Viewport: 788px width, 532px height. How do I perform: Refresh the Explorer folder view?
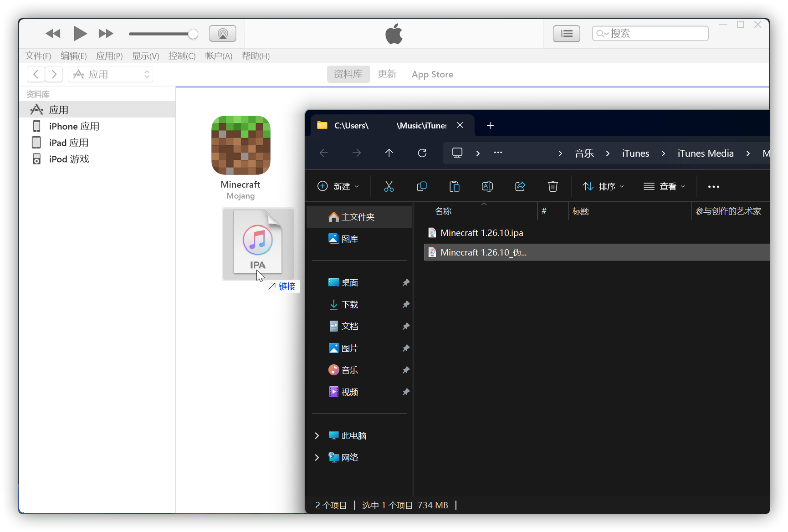[422, 153]
